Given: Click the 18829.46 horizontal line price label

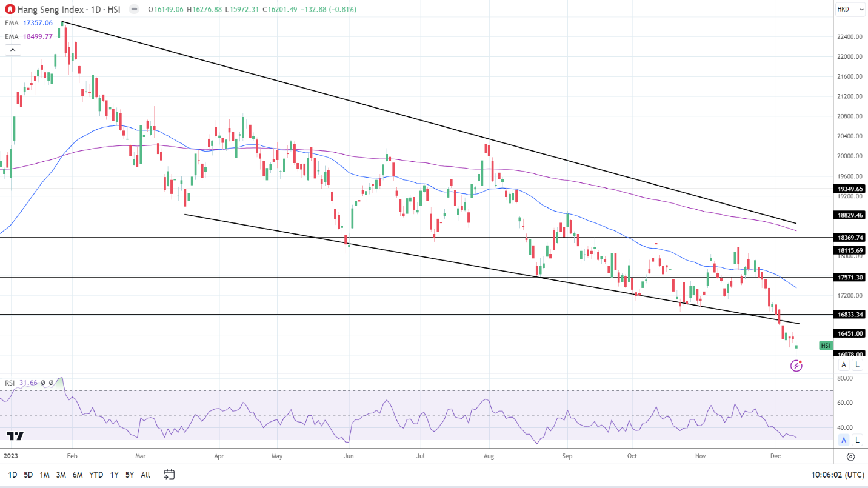Looking at the screenshot, I should pos(850,215).
